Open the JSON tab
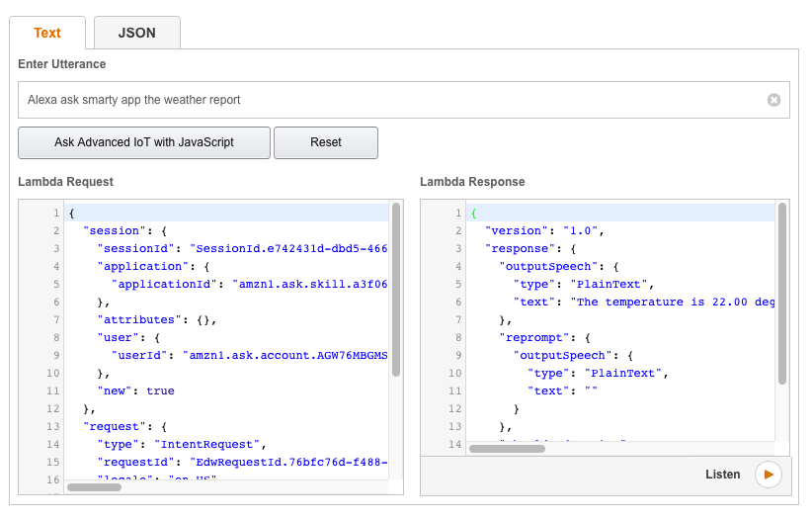Viewport: 812px width, 520px height. (x=136, y=33)
